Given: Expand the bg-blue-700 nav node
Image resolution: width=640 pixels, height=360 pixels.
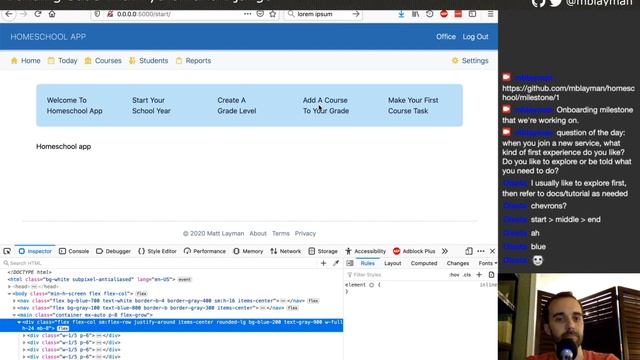Looking at the screenshot, I should point(14,301).
